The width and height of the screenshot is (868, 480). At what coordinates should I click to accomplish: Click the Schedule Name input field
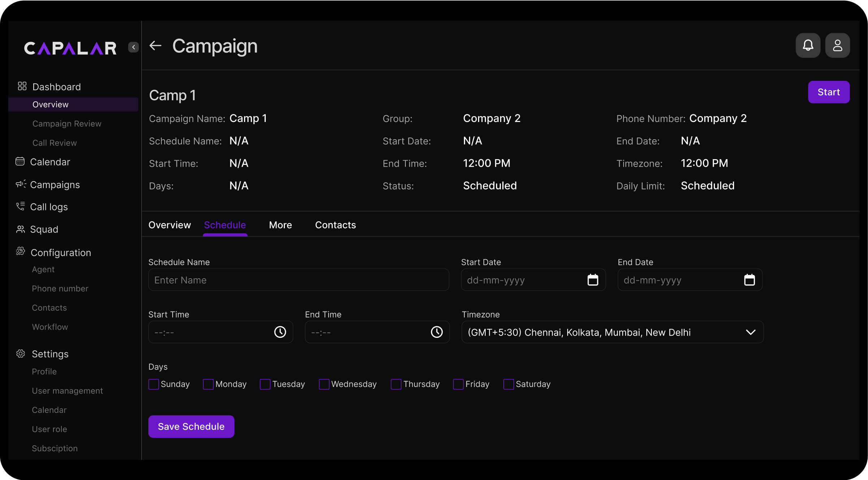[299, 280]
